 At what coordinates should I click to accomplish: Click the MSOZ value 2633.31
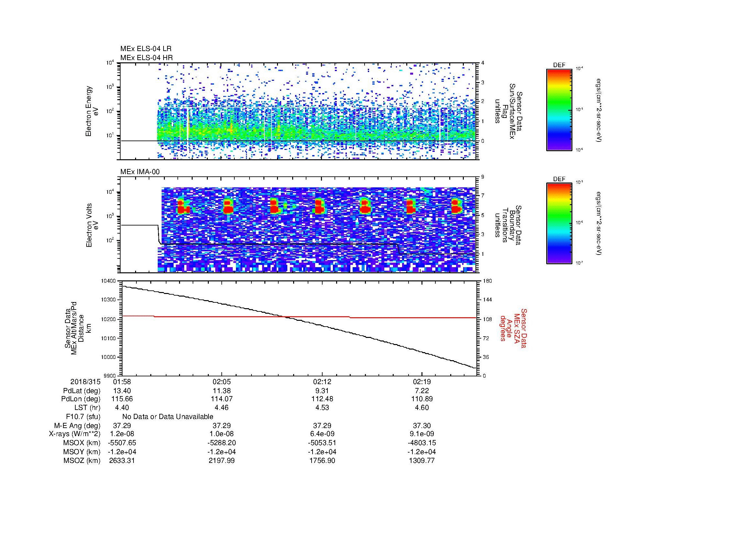click(122, 461)
